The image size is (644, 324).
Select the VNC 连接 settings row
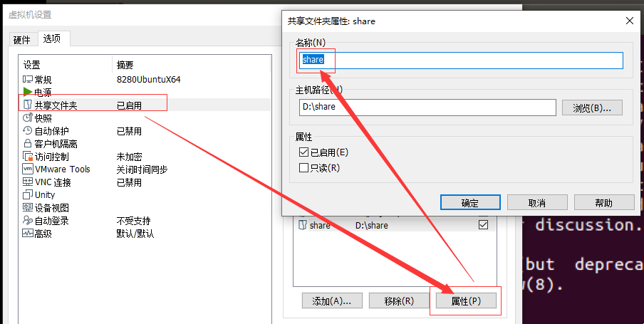pyautogui.click(x=146, y=182)
